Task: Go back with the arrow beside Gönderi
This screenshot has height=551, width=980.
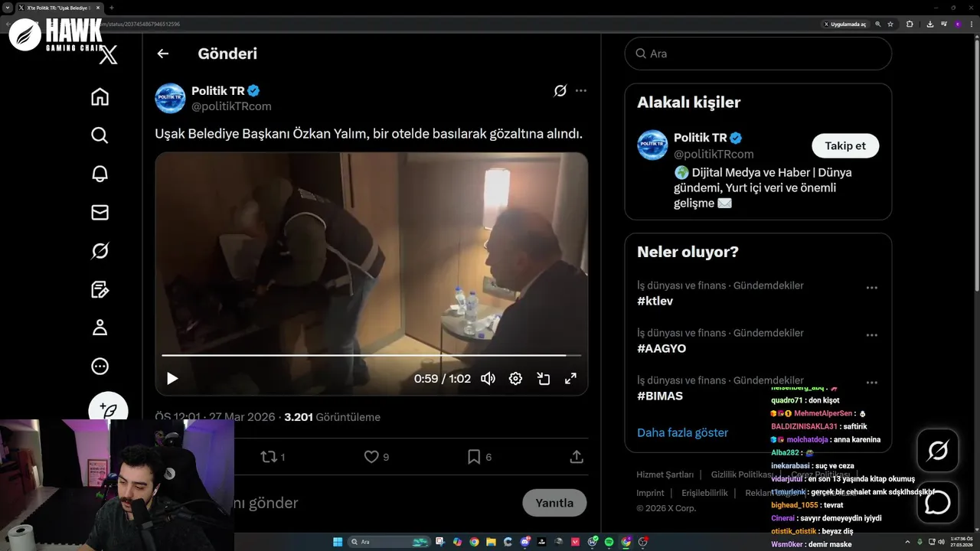Action: (x=162, y=54)
